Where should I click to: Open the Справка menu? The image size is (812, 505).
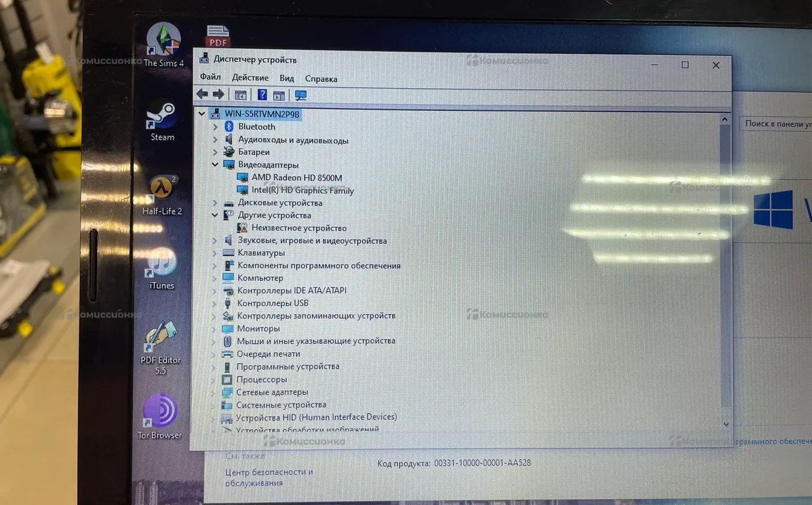pyautogui.click(x=321, y=79)
